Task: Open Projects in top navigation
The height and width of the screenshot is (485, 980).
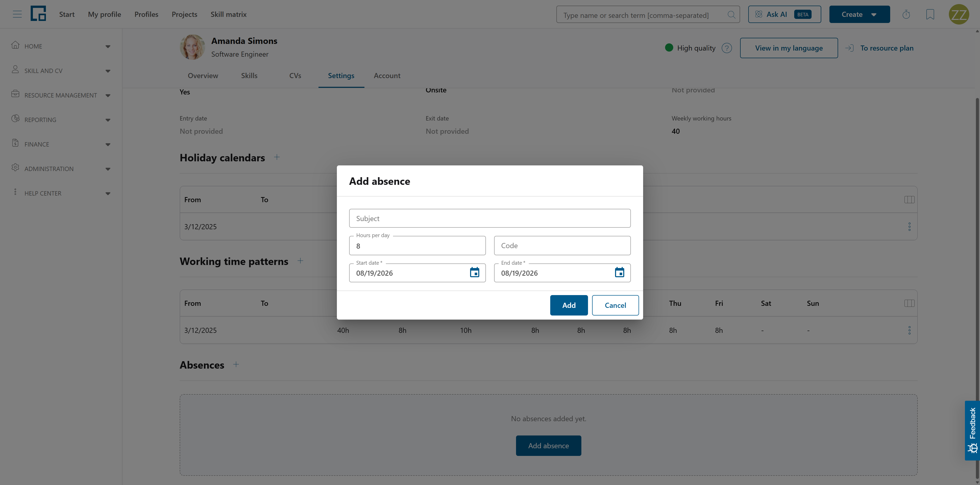Action: [x=185, y=15]
